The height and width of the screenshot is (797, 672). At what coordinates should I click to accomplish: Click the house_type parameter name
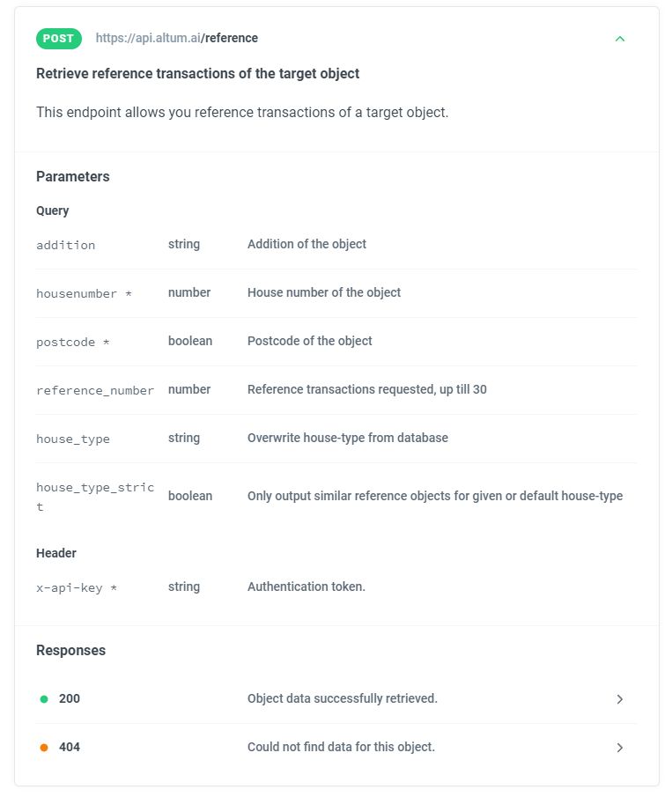pyautogui.click(x=73, y=439)
